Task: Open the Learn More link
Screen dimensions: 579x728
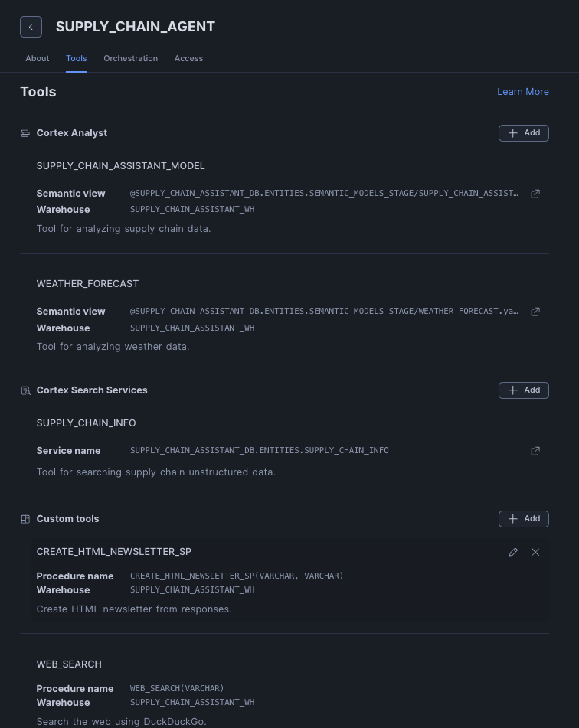Action: coord(523,91)
